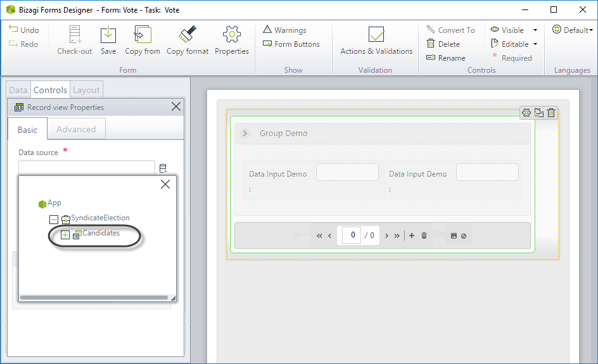The width and height of the screenshot is (598, 364).
Task: Click the second Data Input Demo field
Action: tap(487, 172)
